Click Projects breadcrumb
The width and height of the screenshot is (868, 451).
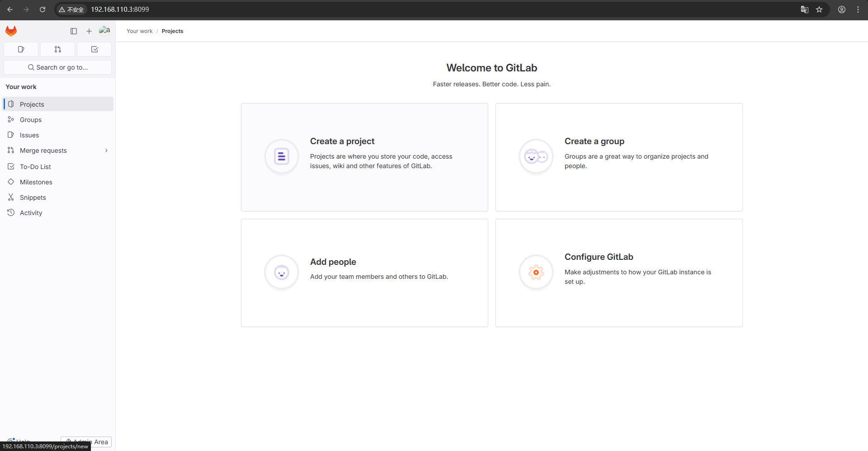[x=172, y=31]
